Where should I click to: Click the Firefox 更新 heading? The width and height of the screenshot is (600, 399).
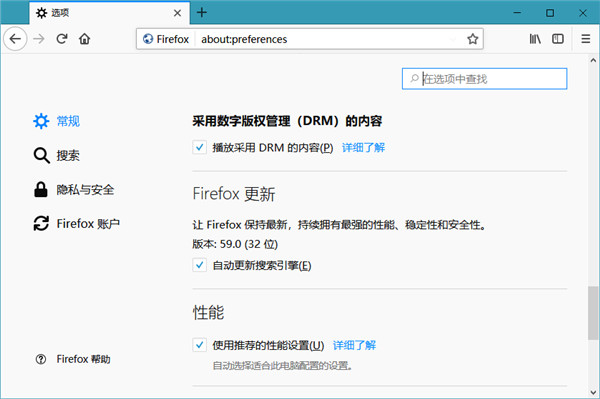(234, 194)
